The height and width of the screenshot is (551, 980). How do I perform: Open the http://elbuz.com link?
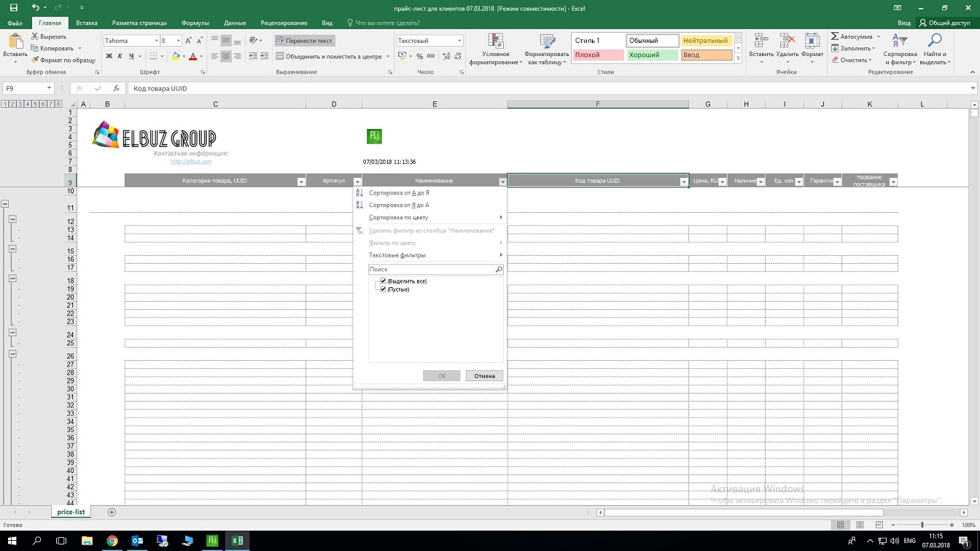[191, 161]
